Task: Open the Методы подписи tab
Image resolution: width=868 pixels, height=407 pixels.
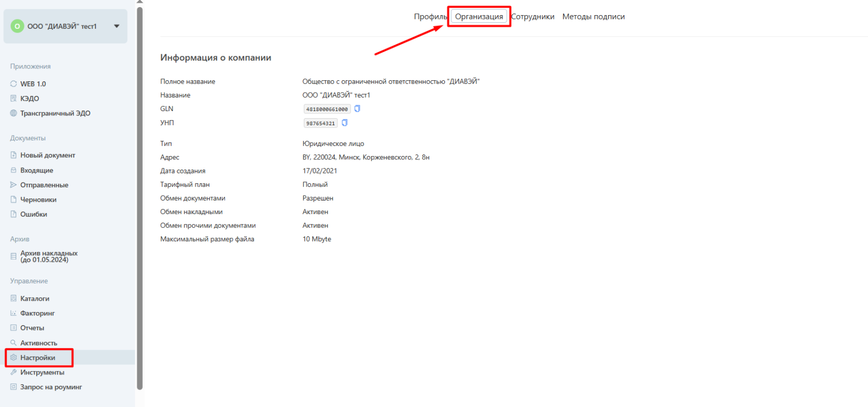Action: click(x=593, y=17)
